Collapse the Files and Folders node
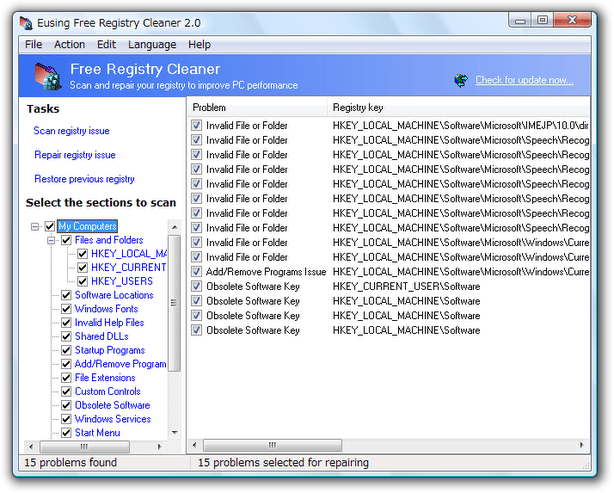 51,240
